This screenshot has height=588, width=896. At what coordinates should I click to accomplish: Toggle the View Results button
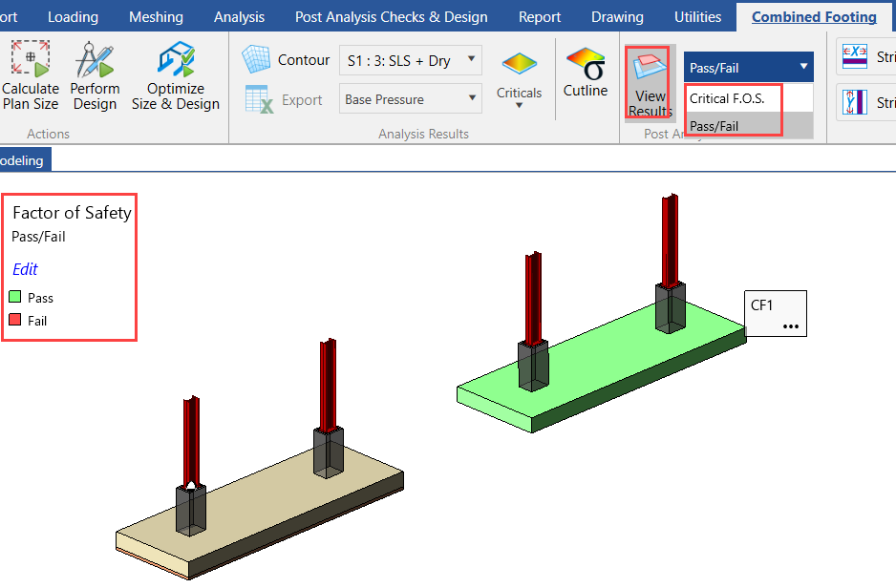pos(650,83)
